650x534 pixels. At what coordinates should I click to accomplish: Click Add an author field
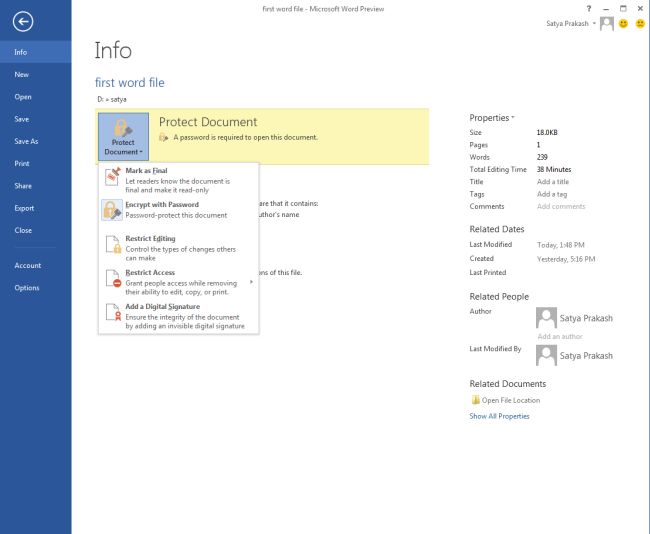(x=560, y=336)
